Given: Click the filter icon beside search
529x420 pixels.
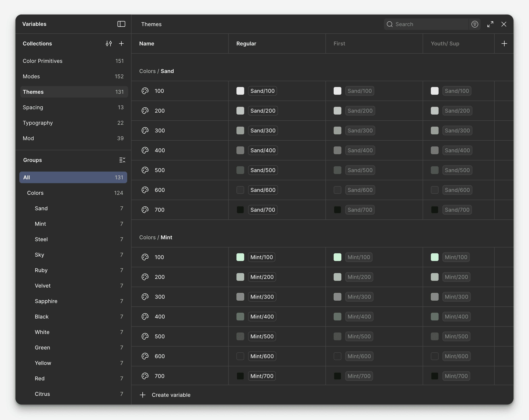Looking at the screenshot, I should (475, 24).
